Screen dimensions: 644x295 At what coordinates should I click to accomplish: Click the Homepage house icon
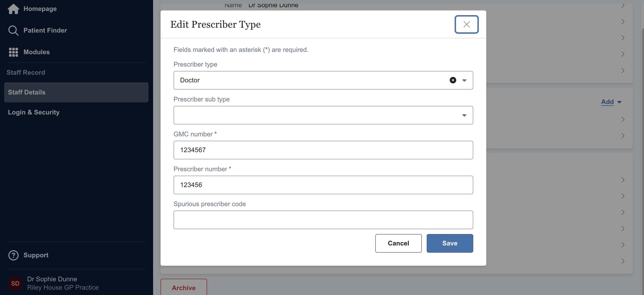point(13,9)
